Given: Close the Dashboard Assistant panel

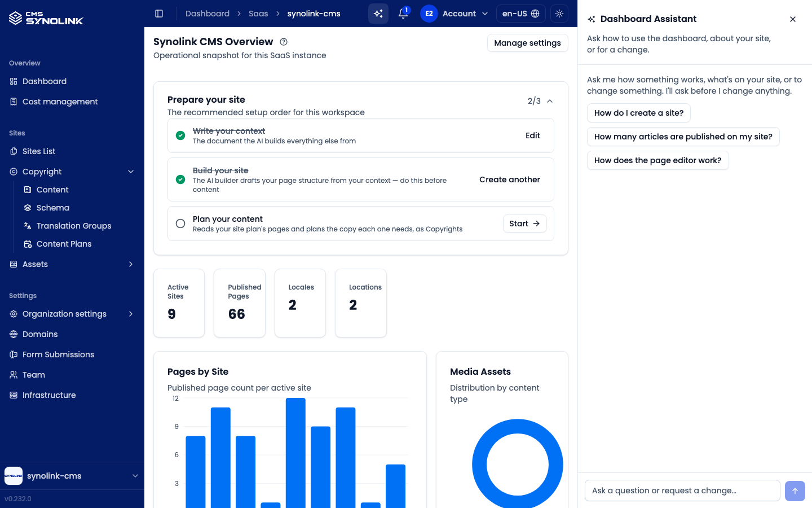Looking at the screenshot, I should pyautogui.click(x=793, y=19).
